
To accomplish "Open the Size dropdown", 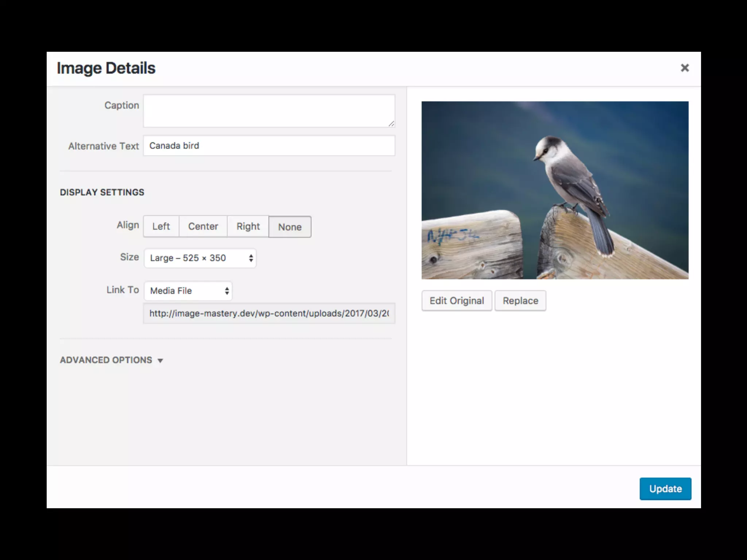I will coord(200,258).
